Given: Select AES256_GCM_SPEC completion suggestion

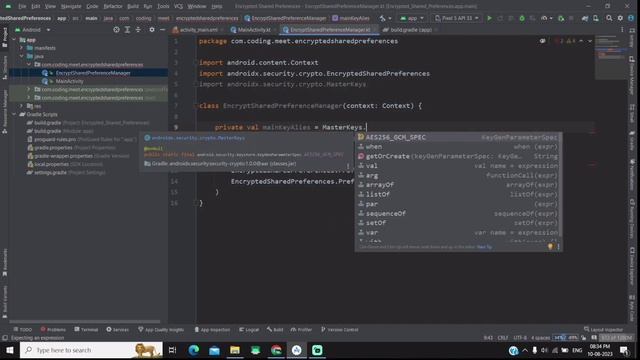Looking at the screenshot, I should tap(458, 137).
